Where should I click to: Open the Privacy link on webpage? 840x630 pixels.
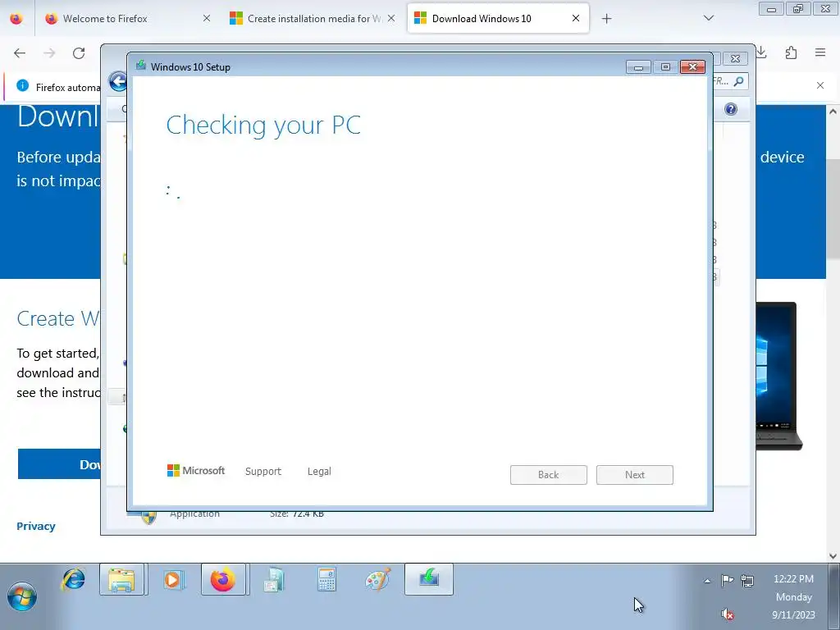[x=36, y=526]
